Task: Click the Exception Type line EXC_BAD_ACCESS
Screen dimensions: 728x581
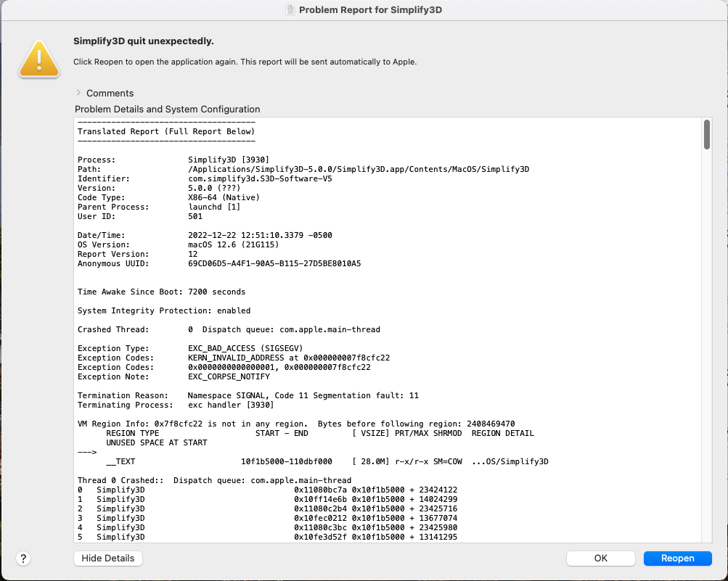Action: [190, 348]
